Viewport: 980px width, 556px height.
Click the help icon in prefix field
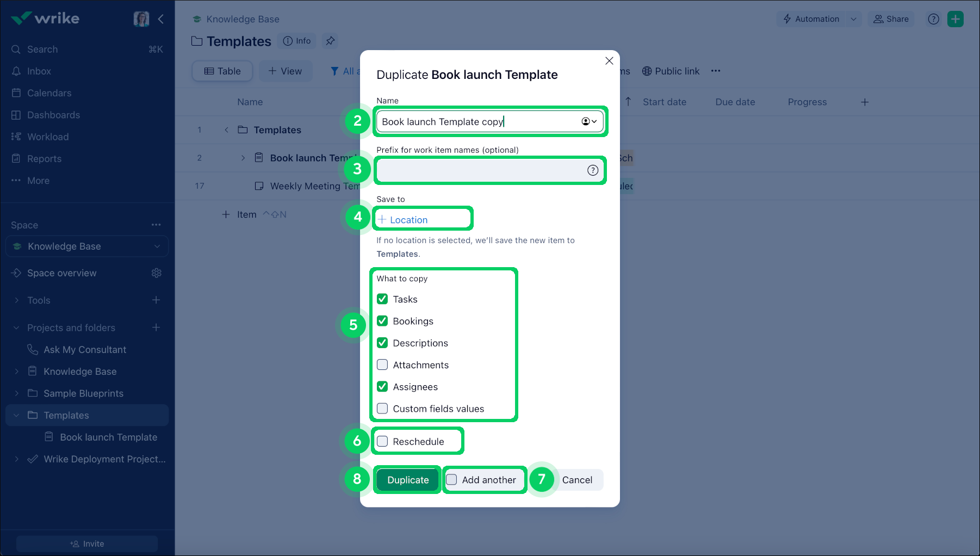coord(592,170)
